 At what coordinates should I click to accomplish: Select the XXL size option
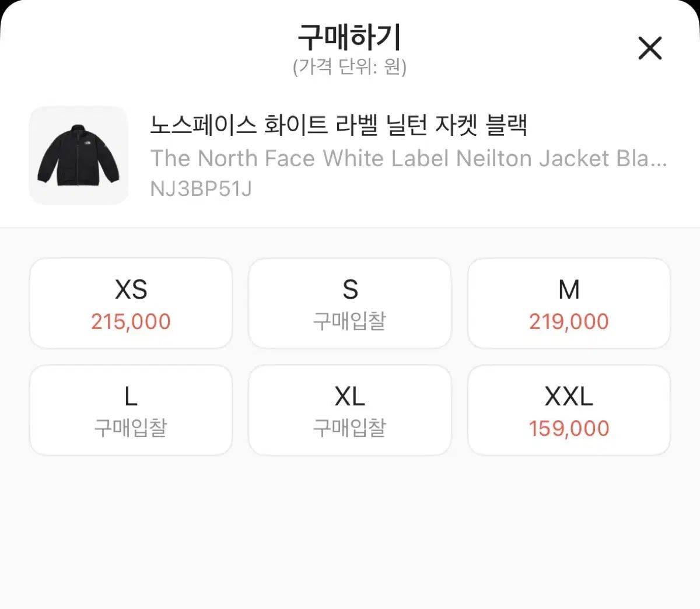pyautogui.click(x=569, y=410)
